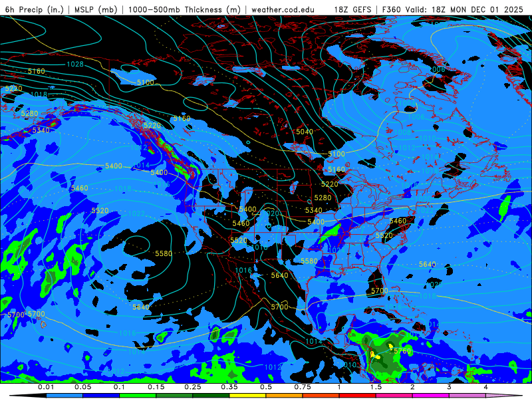Image resolution: width=532 pixels, height=399 pixels.
Task: Select the light purple 3–4 legend swatch
Action: (x=467, y=396)
